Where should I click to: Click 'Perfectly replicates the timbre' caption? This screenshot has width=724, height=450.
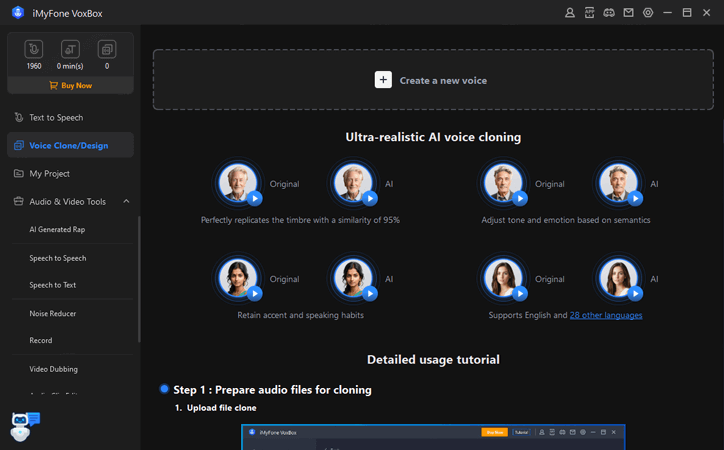[x=300, y=220]
